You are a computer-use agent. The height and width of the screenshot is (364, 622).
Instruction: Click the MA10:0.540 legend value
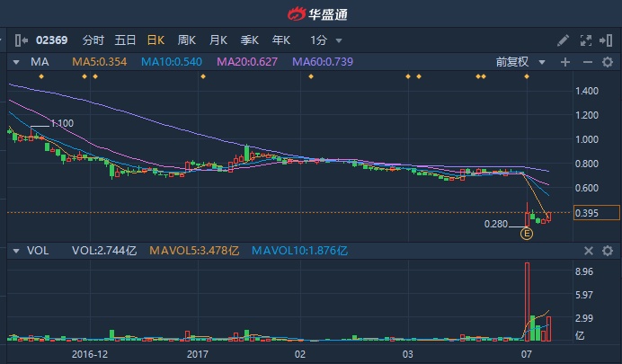[172, 62]
